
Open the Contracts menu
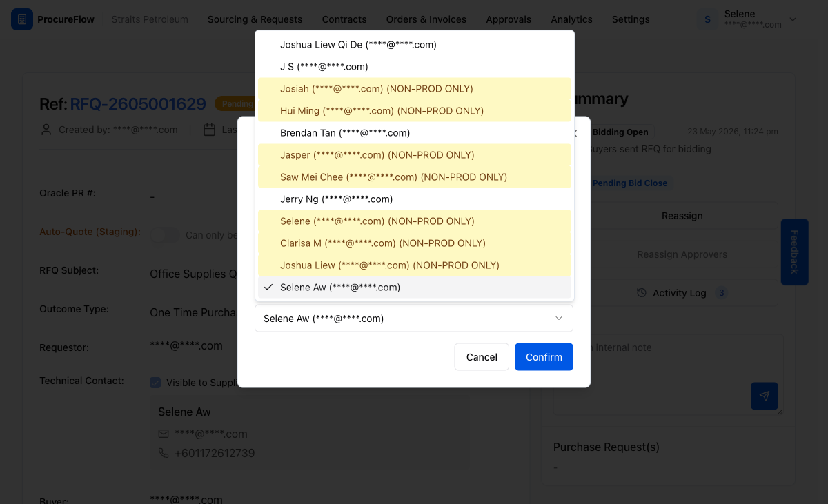344,19
